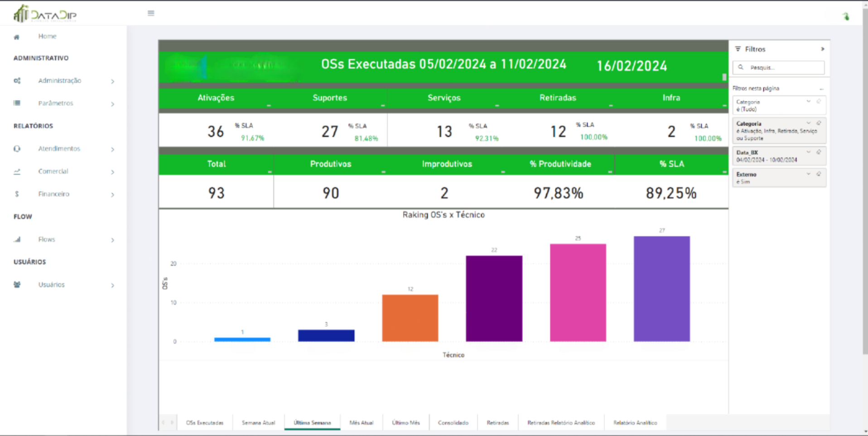Select the Última Semana tab
This screenshot has height=436, width=868.
click(x=312, y=422)
